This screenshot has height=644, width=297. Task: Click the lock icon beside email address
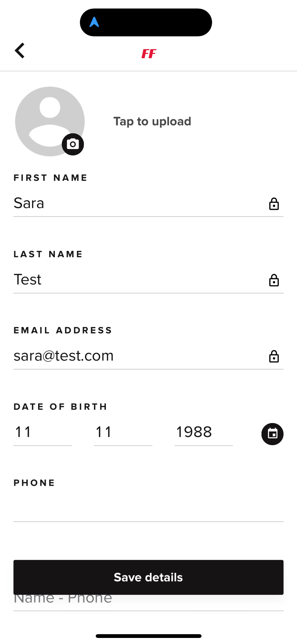pos(274,356)
